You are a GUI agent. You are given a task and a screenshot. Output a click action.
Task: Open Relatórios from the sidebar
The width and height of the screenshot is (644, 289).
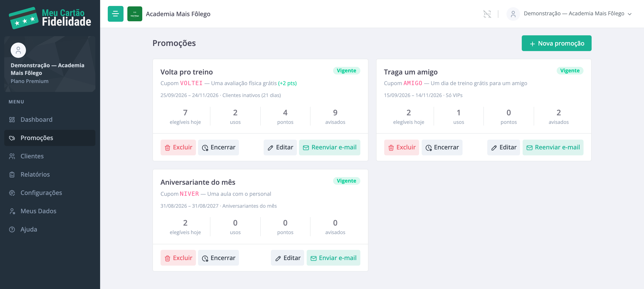(x=50, y=174)
